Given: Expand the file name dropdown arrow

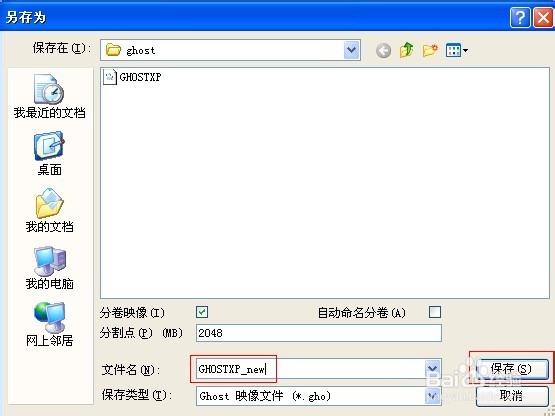Looking at the screenshot, I should tap(433, 369).
